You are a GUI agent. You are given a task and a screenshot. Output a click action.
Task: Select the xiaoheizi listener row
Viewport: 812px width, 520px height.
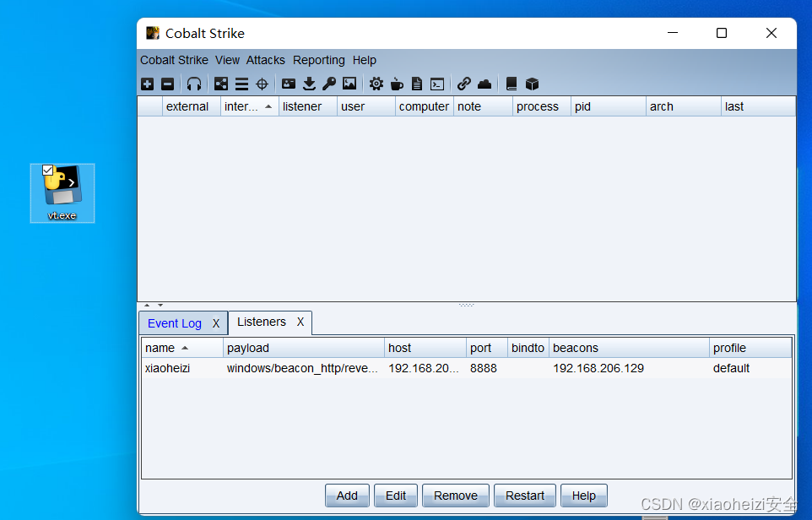click(467, 368)
